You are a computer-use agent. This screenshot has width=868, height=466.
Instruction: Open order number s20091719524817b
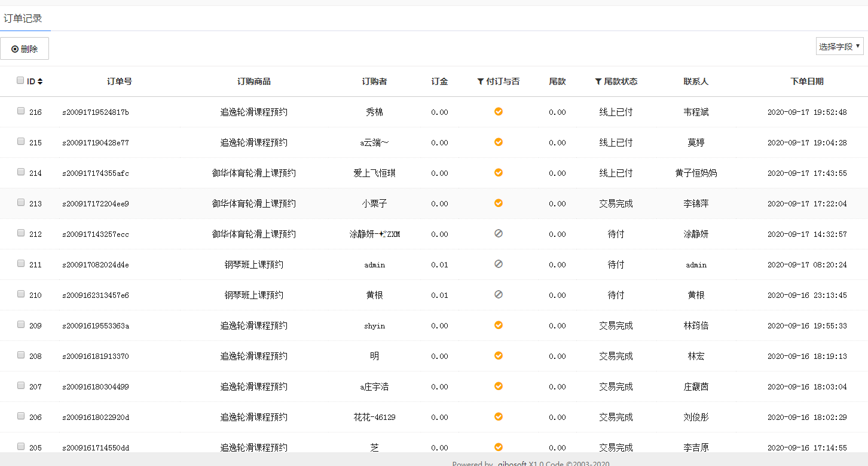tap(96, 112)
